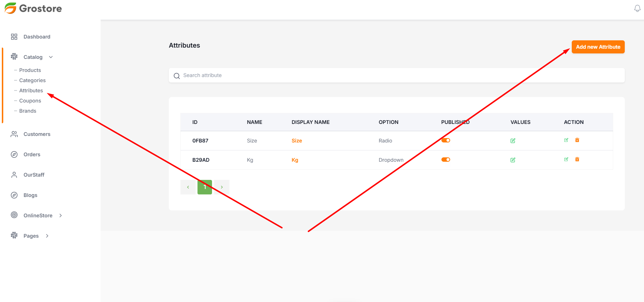
Task: Click the notification bell icon
Action: (637, 8)
